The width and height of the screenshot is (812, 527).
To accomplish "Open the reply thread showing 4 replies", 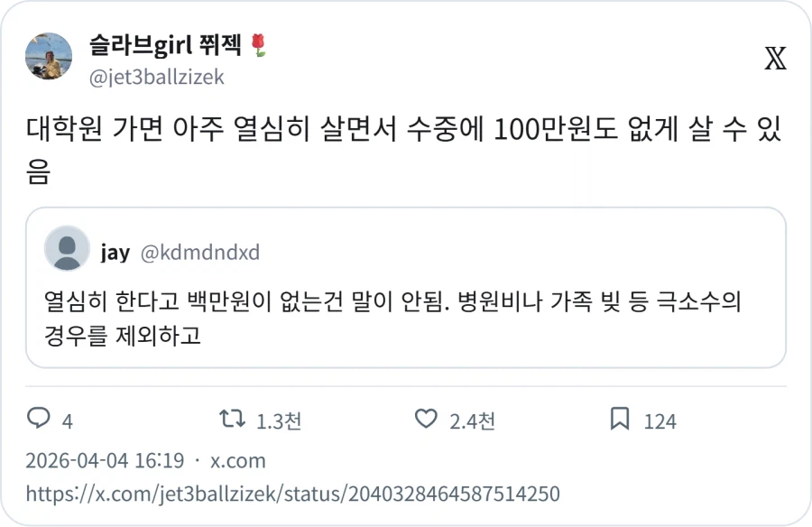I will (x=50, y=420).
